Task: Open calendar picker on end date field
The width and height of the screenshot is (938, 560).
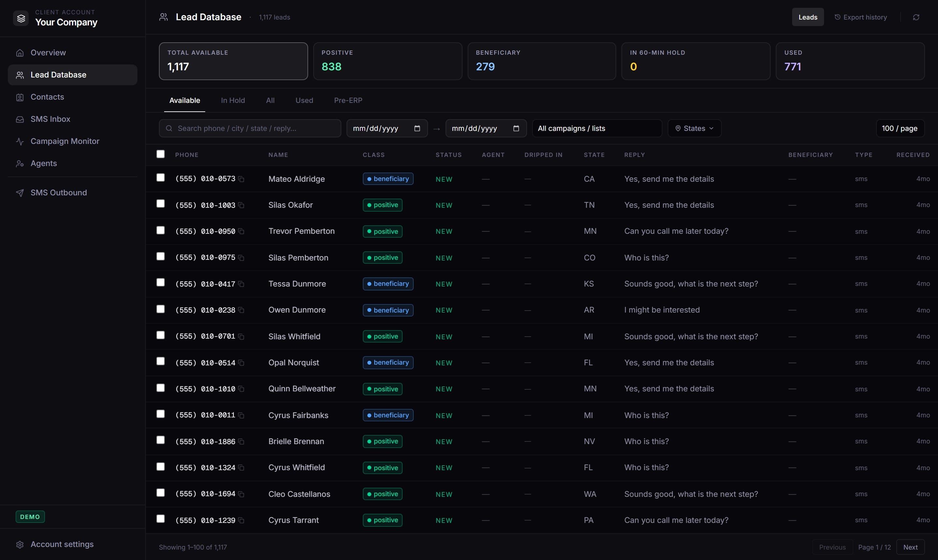Action: point(516,128)
